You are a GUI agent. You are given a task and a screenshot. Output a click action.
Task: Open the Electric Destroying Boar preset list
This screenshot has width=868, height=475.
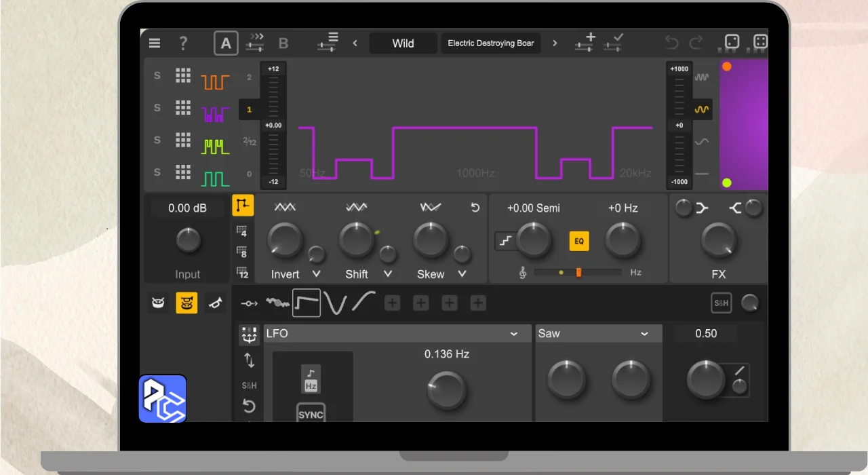(490, 43)
